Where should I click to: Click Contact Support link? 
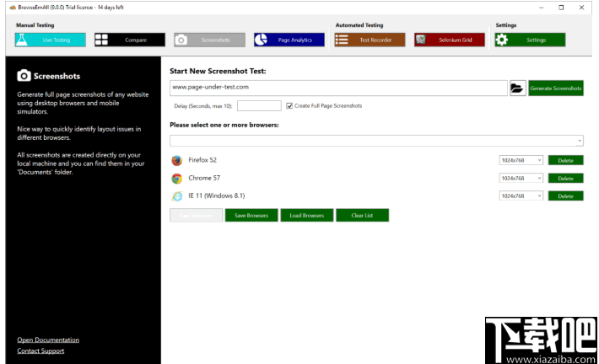pyautogui.click(x=40, y=351)
